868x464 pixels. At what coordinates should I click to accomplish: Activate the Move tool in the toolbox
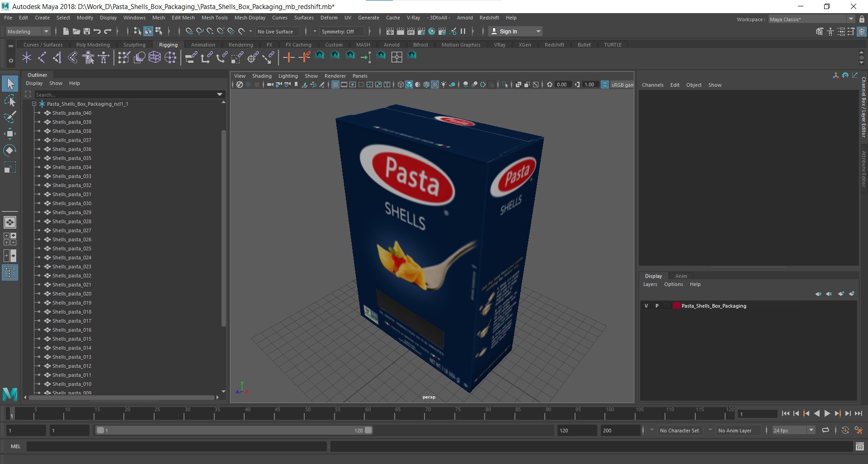pyautogui.click(x=10, y=134)
